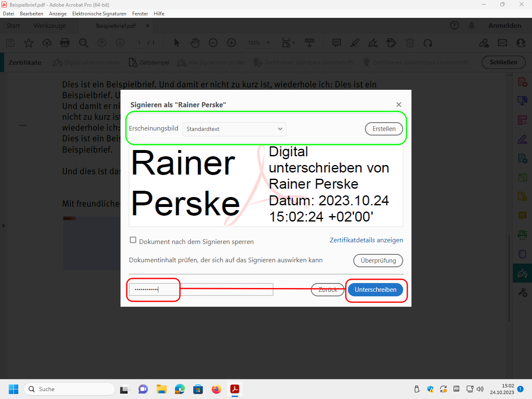532x399 pixels.
Task: Switch to the Werkzeuge tab
Action: click(x=49, y=25)
